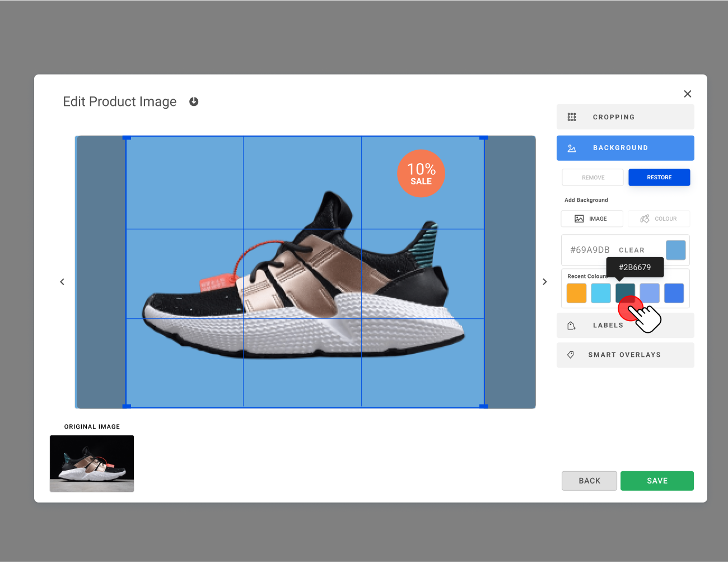Click the left arrow to view previous image
Viewport: 728px width, 562px height.
click(x=62, y=282)
